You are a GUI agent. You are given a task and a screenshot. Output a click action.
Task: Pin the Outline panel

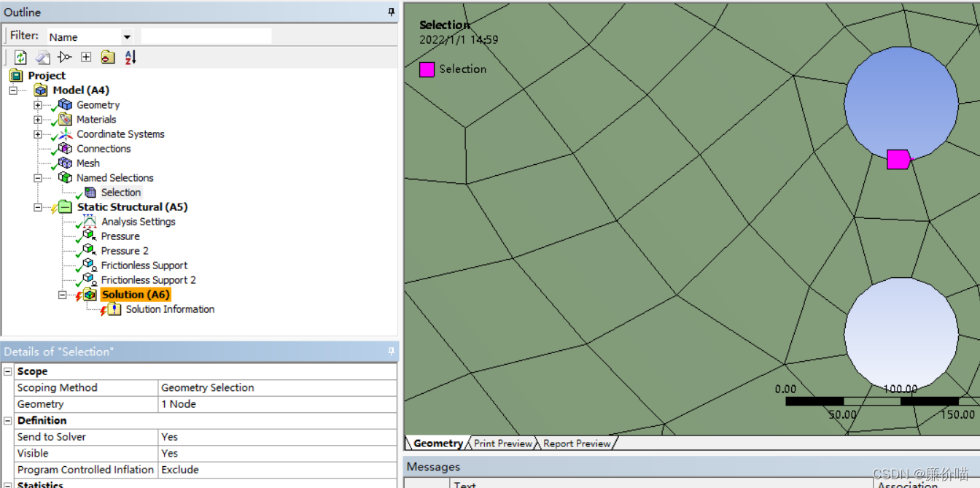(392, 12)
